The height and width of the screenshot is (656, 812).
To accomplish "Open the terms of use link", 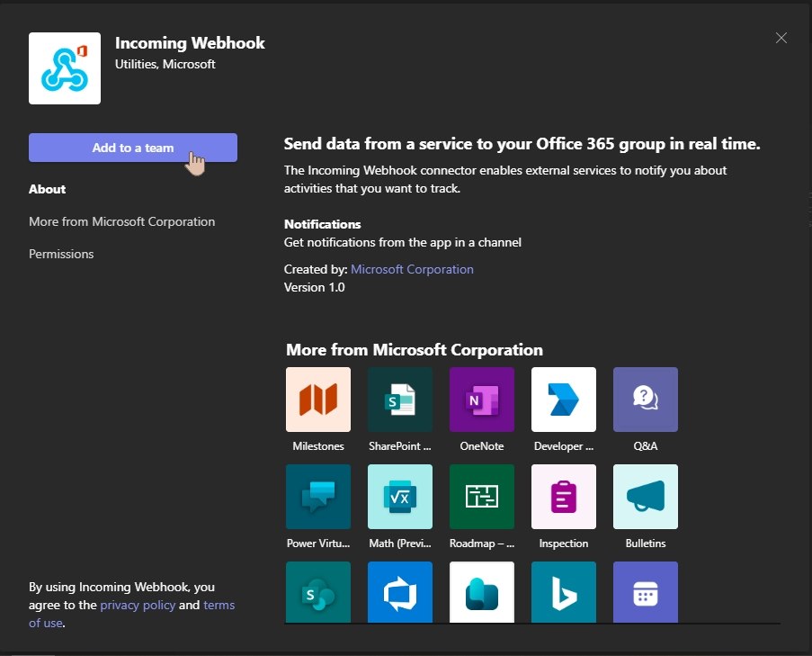I will [219, 606].
